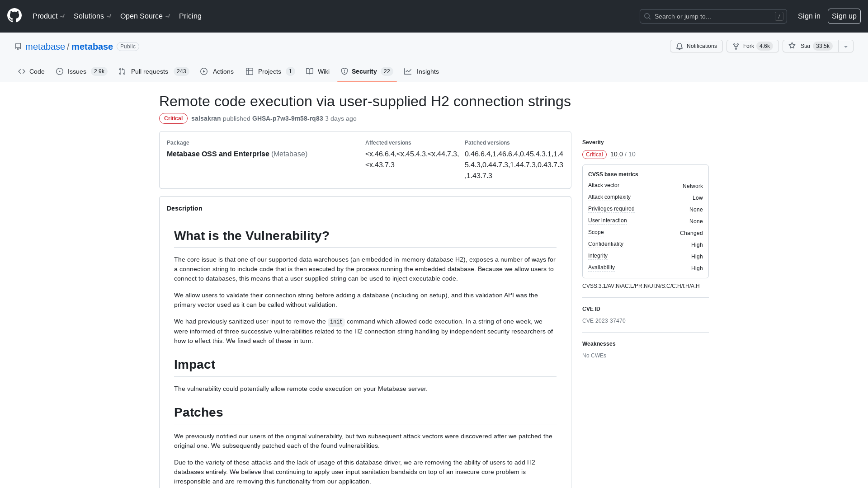This screenshot has width=868, height=488.
Task: Click the Issues circle icon
Action: tap(60, 71)
